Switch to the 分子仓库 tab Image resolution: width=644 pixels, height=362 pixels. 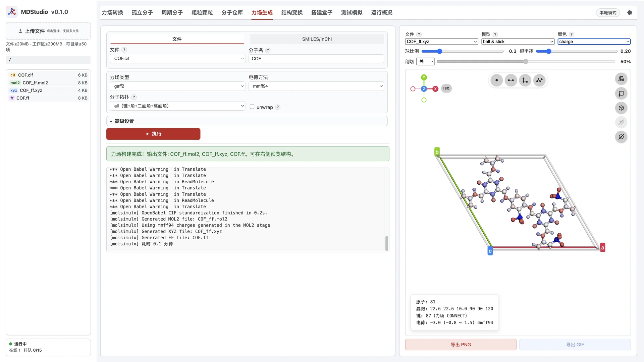(232, 13)
